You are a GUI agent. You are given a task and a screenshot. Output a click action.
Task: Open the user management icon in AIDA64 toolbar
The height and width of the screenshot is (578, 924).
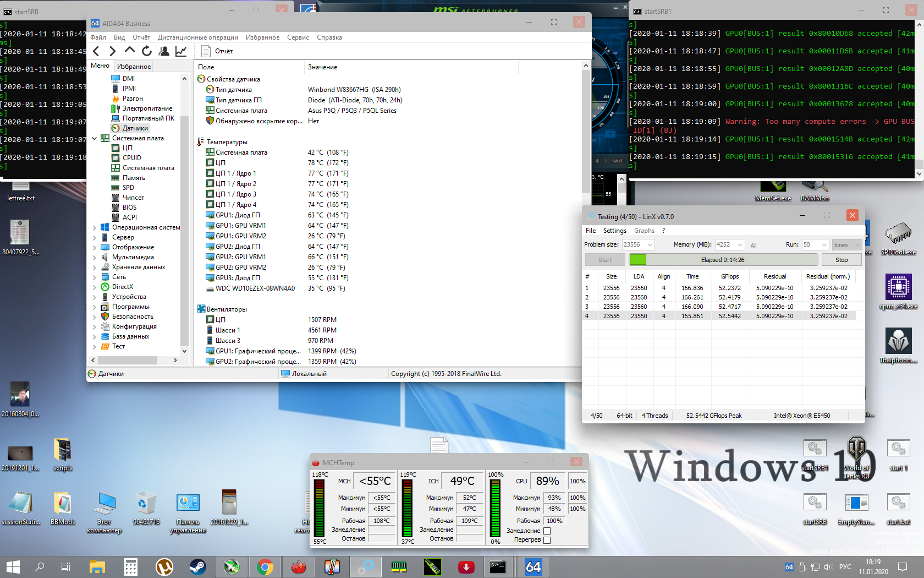(x=164, y=51)
